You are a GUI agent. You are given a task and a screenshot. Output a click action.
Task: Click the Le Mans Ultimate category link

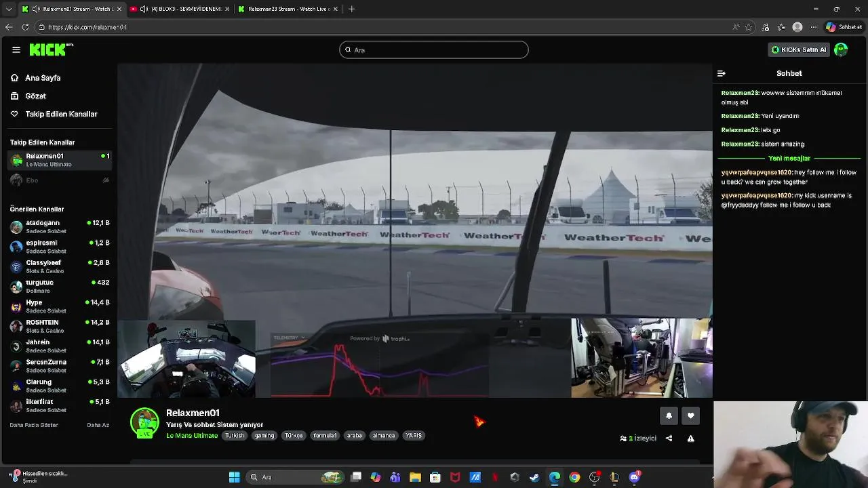point(192,436)
